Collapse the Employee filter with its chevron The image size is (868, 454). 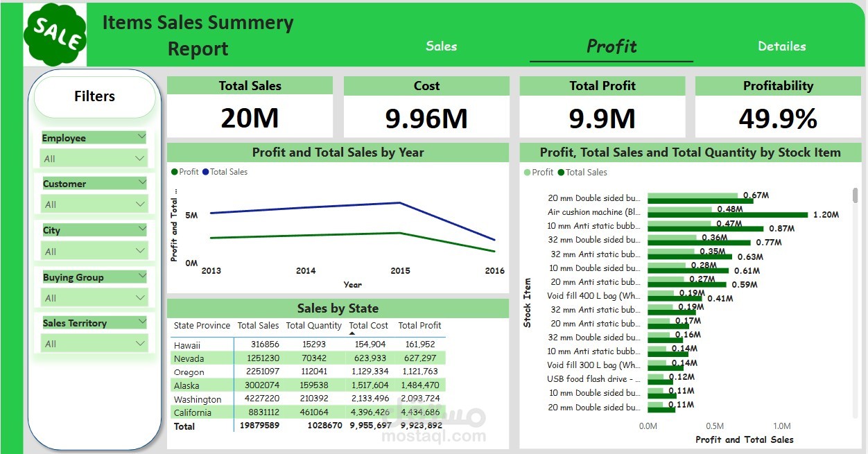141,137
